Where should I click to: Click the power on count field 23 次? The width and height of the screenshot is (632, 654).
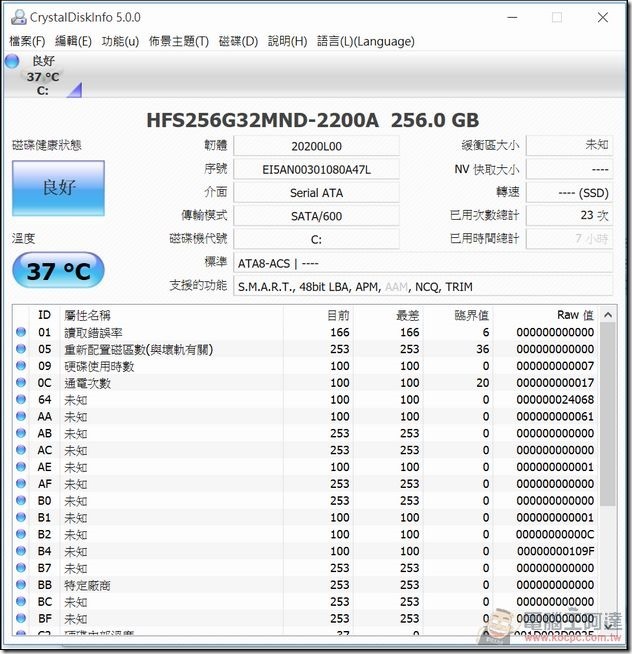[x=569, y=216]
